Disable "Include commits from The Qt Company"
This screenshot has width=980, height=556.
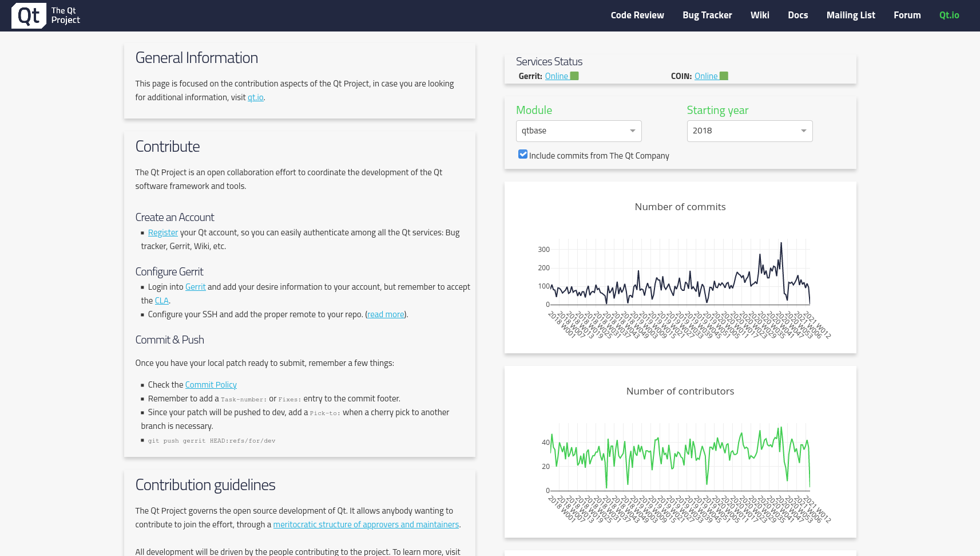(x=522, y=153)
